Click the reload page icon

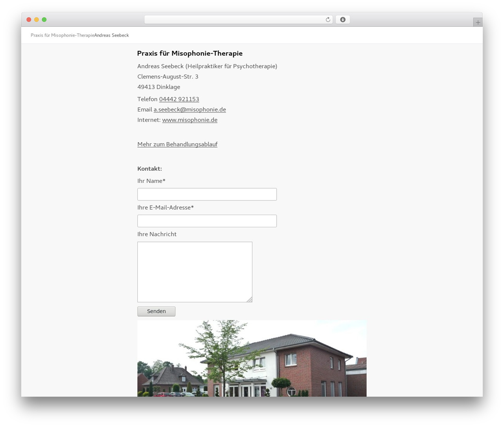tap(328, 20)
